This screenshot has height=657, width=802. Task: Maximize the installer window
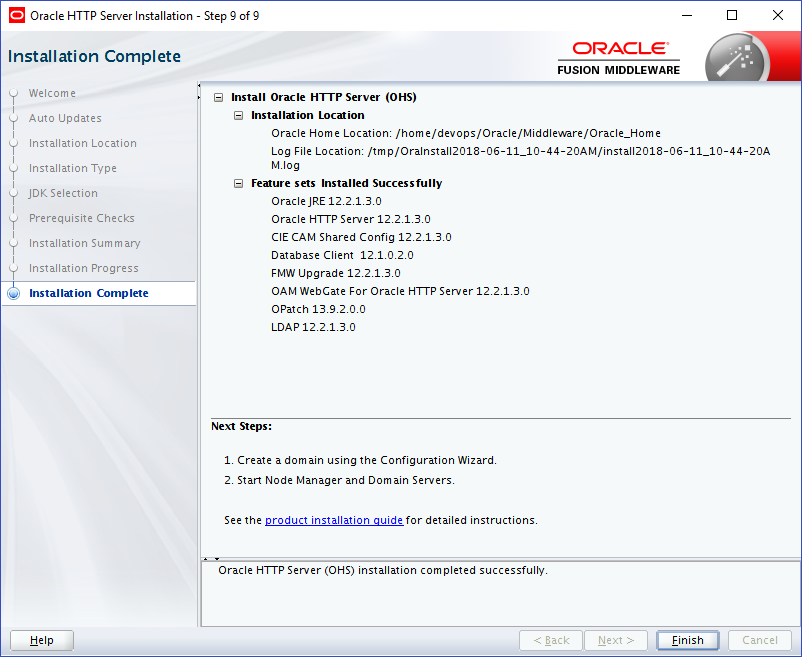coord(732,15)
